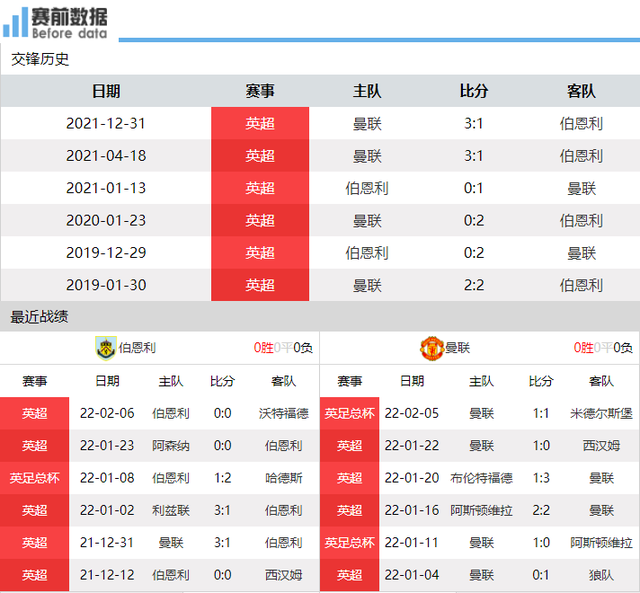Click the 2019-12-29 date cell
640x593 pixels.
106,253
